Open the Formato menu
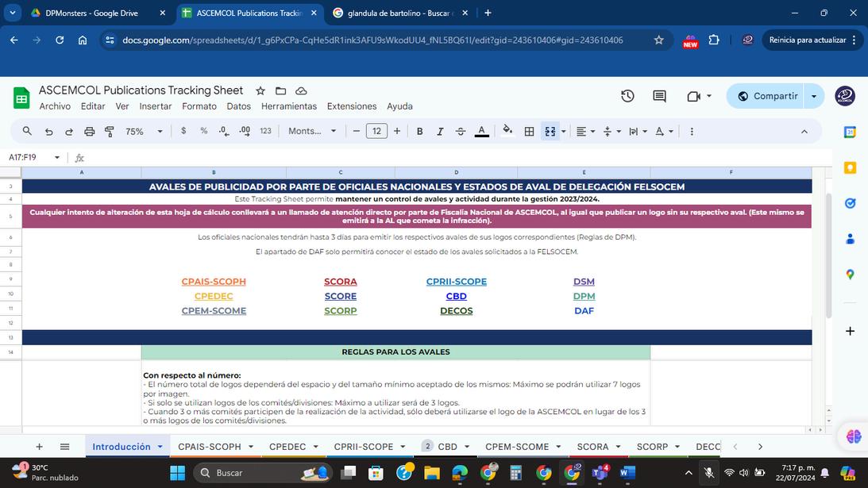The width and height of the screenshot is (868, 488). tap(199, 106)
